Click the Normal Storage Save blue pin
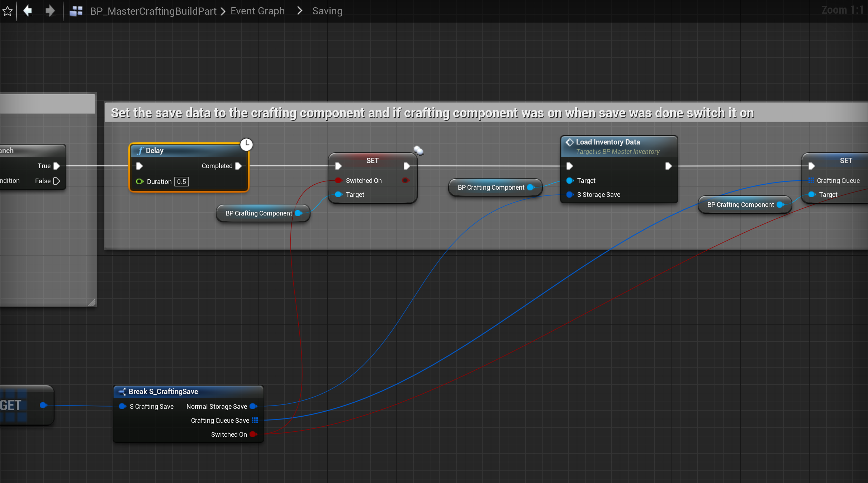 point(253,406)
